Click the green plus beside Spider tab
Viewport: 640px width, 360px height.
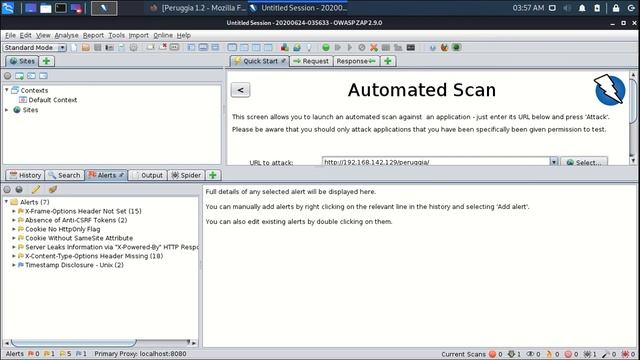pyautogui.click(x=213, y=175)
